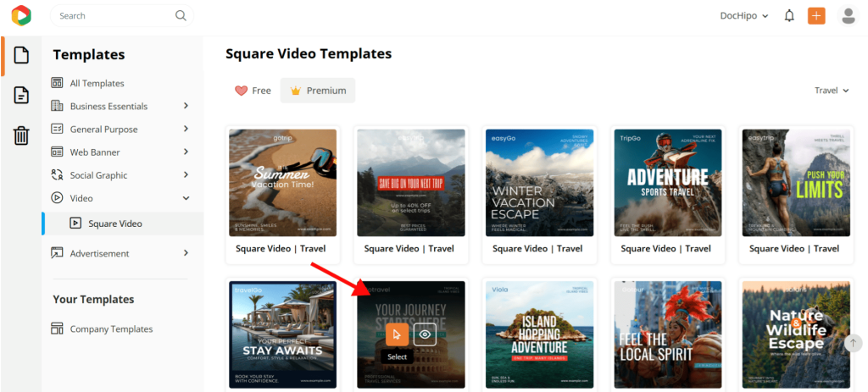
Task: Open All Templates in sidebar
Action: [x=97, y=84]
